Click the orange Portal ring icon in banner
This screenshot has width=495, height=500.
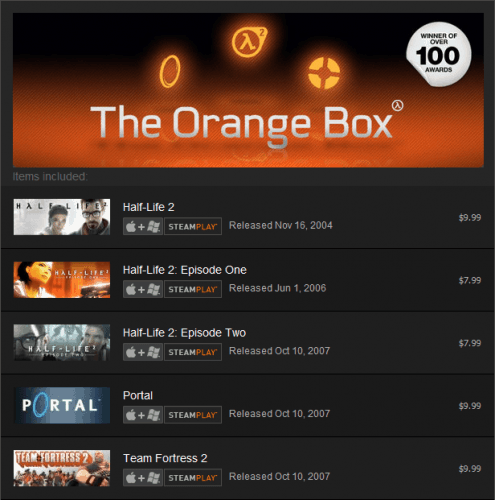tap(170, 71)
